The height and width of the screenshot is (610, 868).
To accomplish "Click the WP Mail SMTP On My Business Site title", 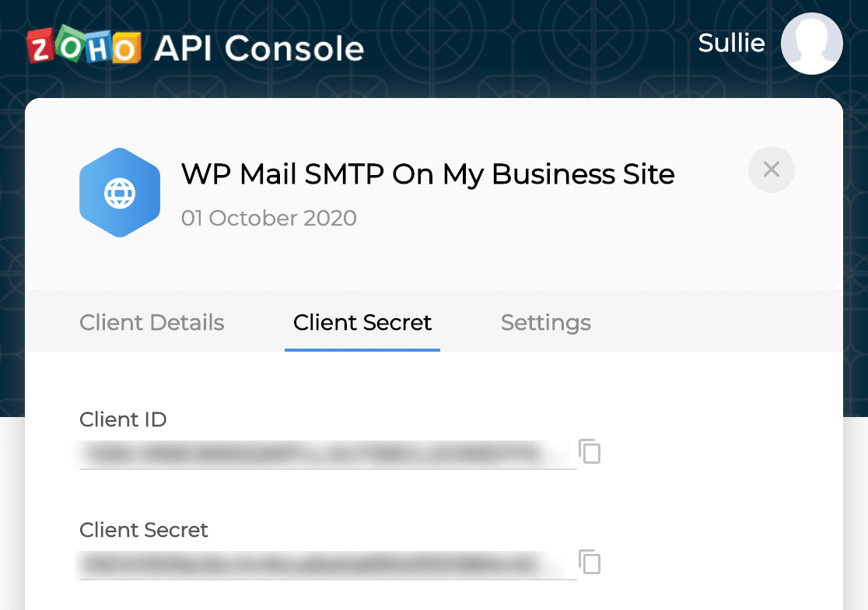I will click(x=428, y=174).
